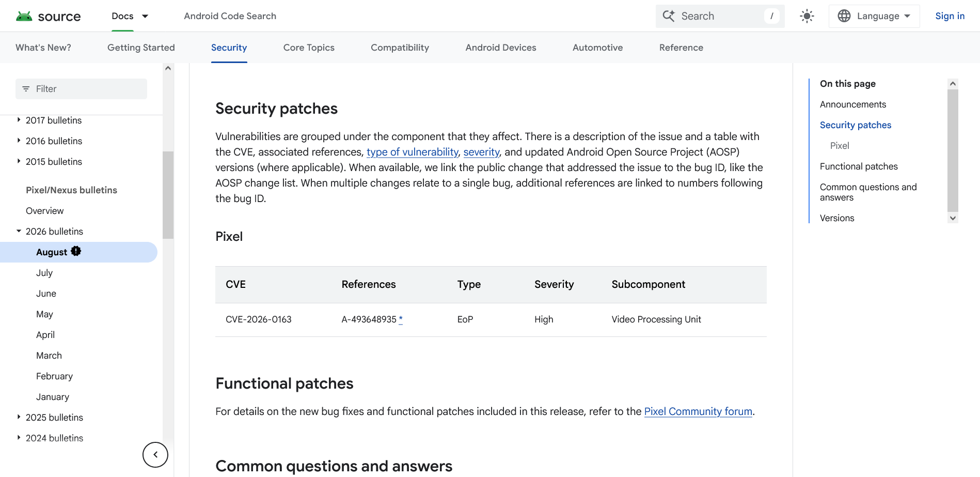Collapse the sidebar with the chevron circle button
Viewport: 980px width, 477px height.
[155, 455]
